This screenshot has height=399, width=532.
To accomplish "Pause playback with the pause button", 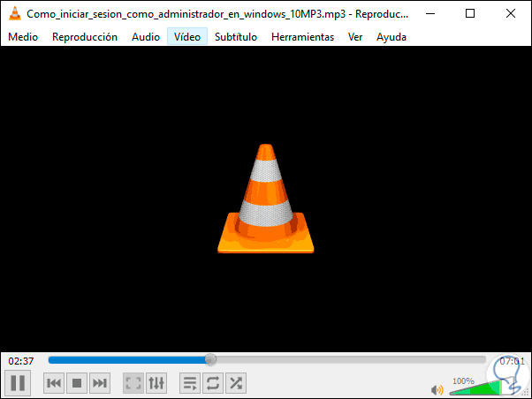I will pyautogui.click(x=18, y=383).
